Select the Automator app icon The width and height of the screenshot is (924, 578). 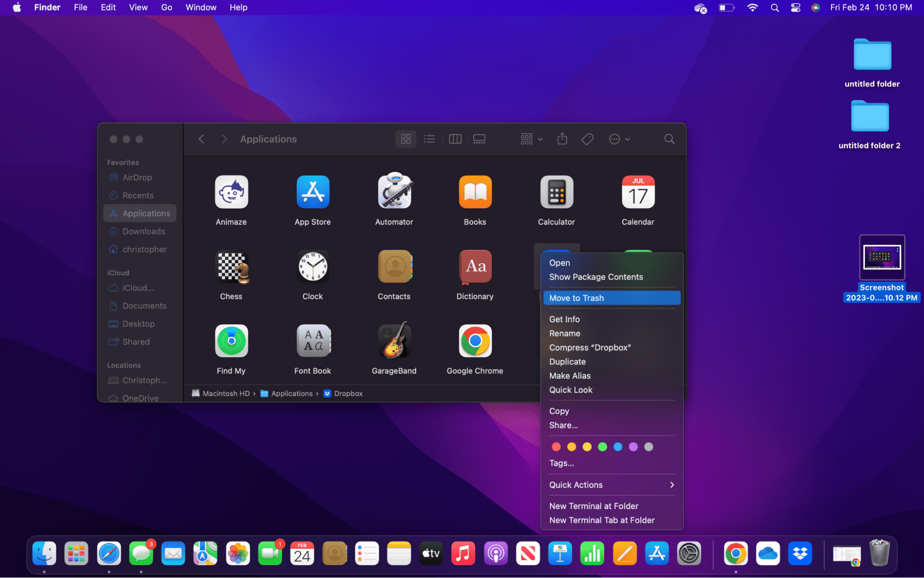pyautogui.click(x=394, y=191)
